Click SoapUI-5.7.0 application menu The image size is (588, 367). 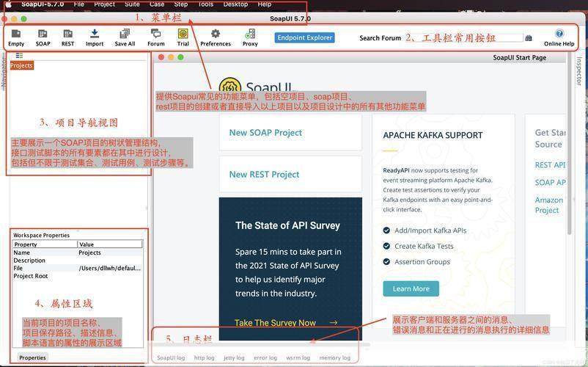click(43, 4)
